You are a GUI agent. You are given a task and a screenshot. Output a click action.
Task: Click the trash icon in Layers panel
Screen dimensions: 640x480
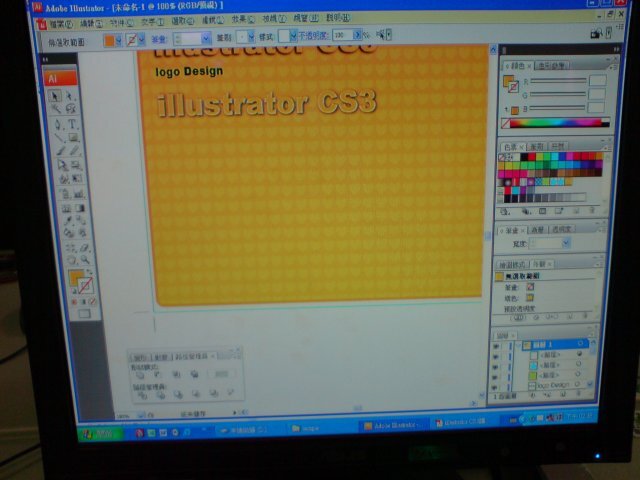579,393
